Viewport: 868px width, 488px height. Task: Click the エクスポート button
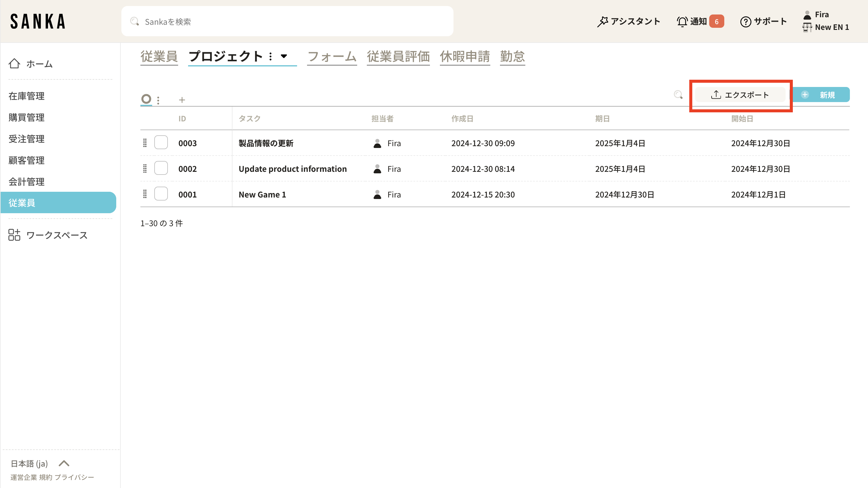click(740, 95)
